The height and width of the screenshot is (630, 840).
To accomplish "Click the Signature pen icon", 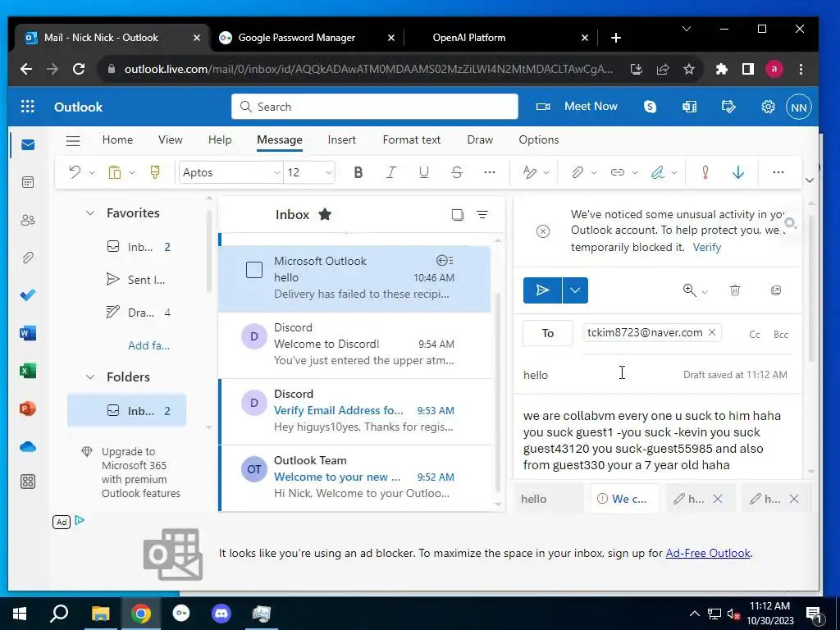I will 657,172.
